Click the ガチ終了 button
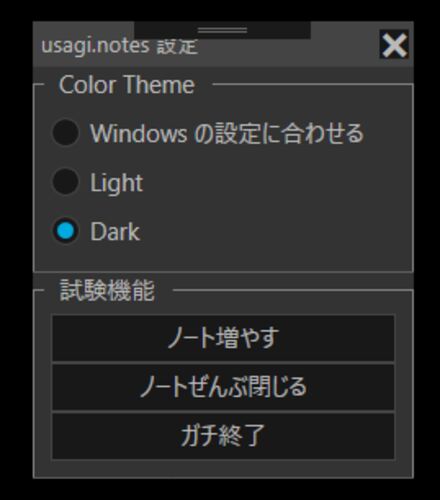 point(223,436)
